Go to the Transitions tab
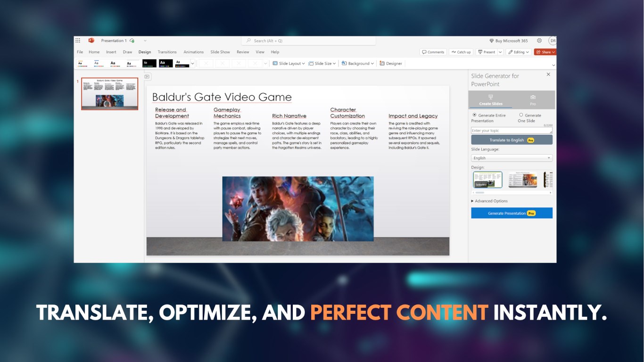Image resolution: width=644 pixels, height=362 pixels. click(x=167, y=52)
